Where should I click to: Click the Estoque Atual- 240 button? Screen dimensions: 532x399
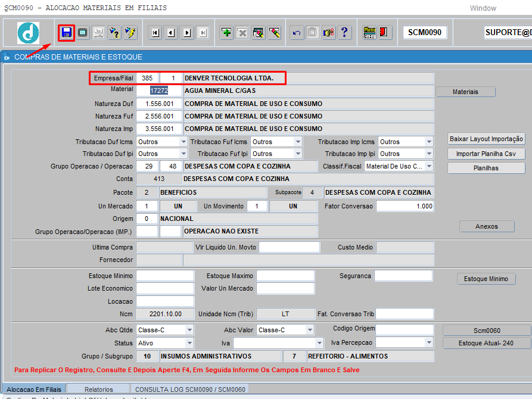tap(487, 343)
